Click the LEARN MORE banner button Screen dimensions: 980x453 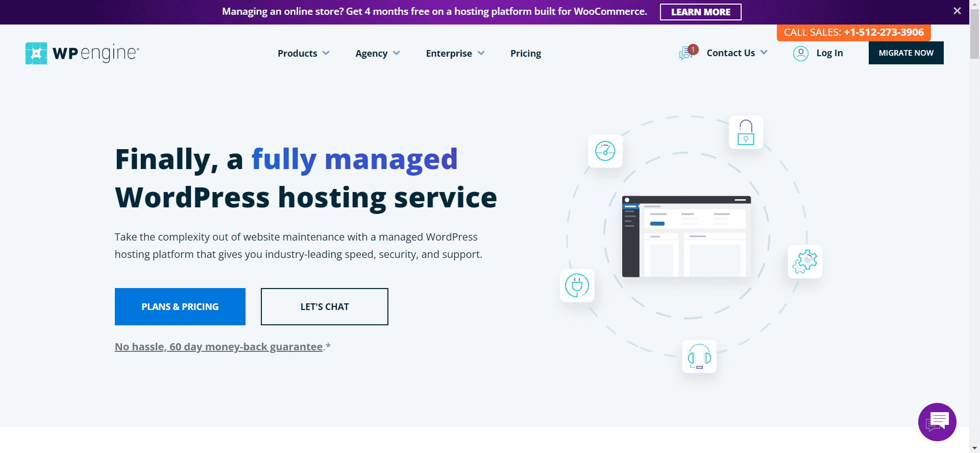[700, 12]
